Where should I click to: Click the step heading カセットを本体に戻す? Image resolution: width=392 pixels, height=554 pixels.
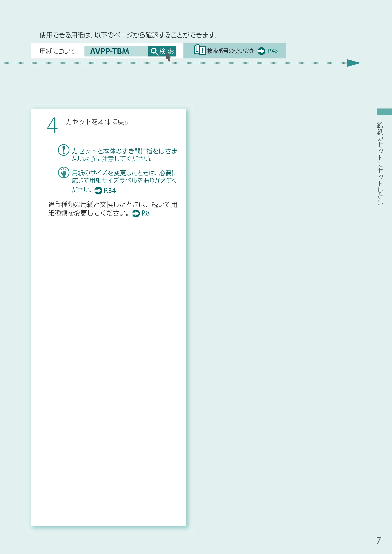tap(98, 122)
